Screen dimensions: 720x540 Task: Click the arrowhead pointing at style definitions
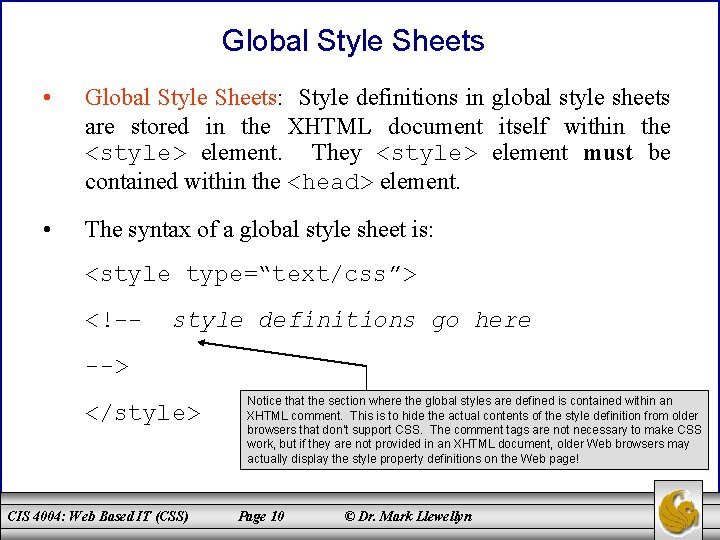(202, 343)
